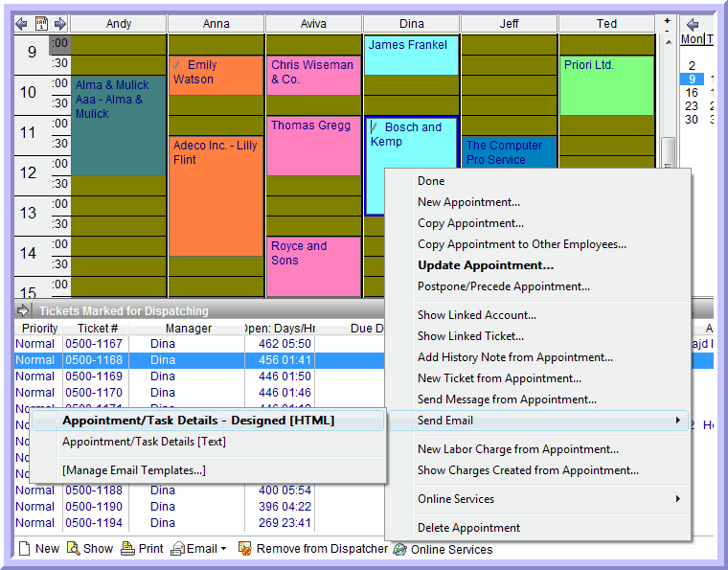The height and width of the screenshot is (570, 728).
Task: Collapse the Tickets Marked for Dispatching panel
Action: pyautogui.click(x=24, y=310)
